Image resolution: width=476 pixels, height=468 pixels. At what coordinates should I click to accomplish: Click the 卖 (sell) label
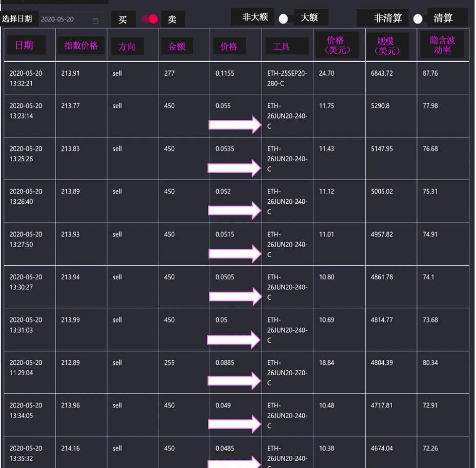[173, 20]
